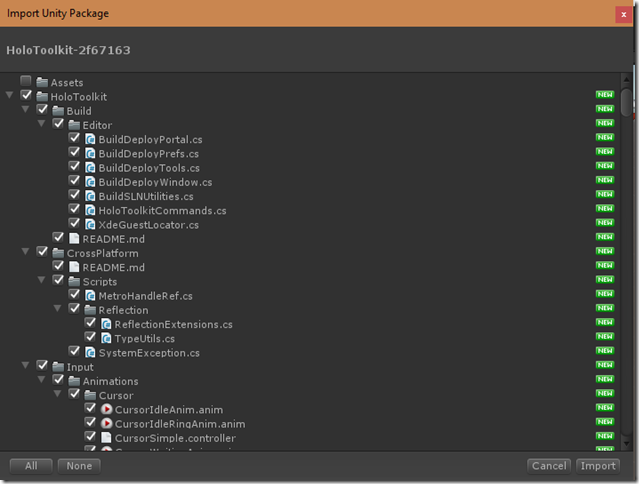This screenshot has width=639, height=484.
Task: Click the BuildDeployPrefs.cs script icon
Action: tap(90, 154)
